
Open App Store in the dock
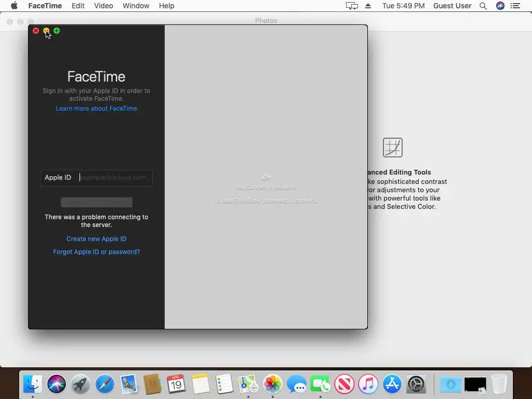coord(392,384)
